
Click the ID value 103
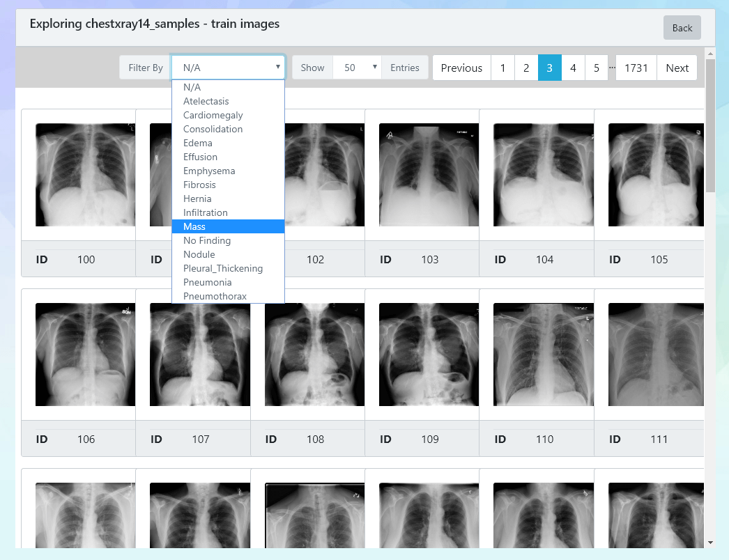(x=430, y=260)
